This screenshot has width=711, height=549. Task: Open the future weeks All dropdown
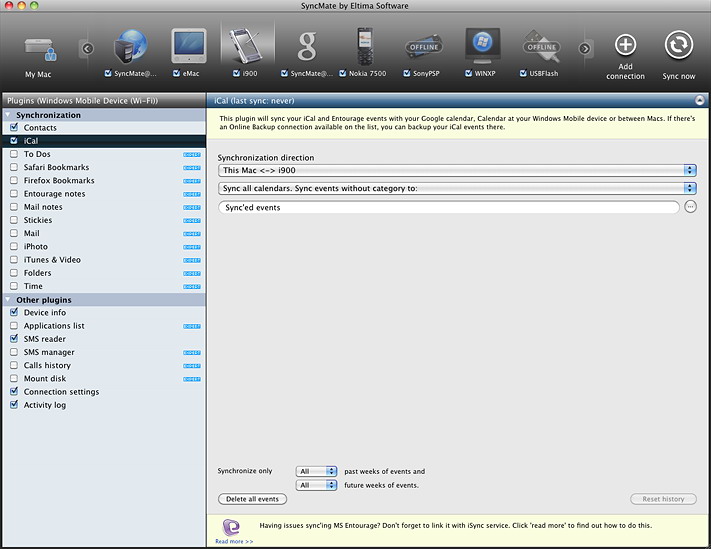[317, 485]
